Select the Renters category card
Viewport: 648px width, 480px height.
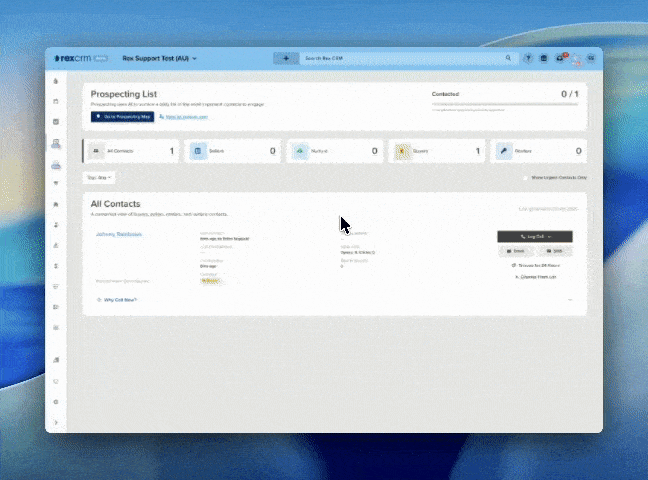[x=539, y=151]
